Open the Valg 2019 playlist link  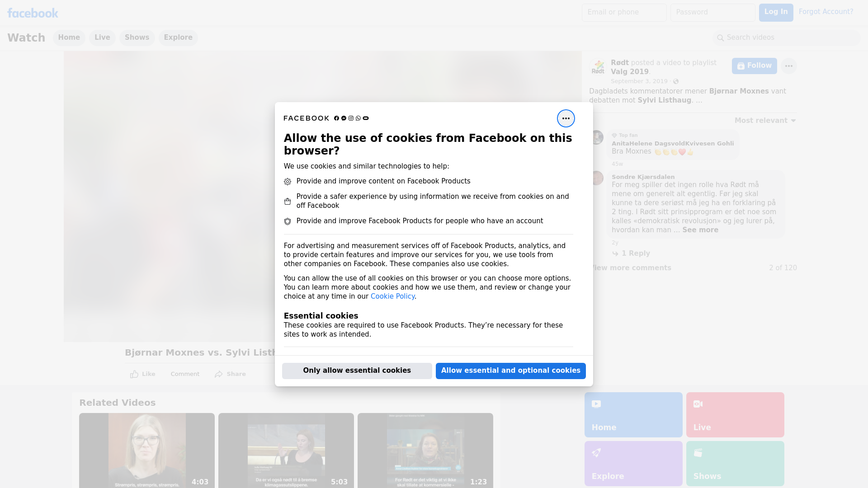[629, 72]
